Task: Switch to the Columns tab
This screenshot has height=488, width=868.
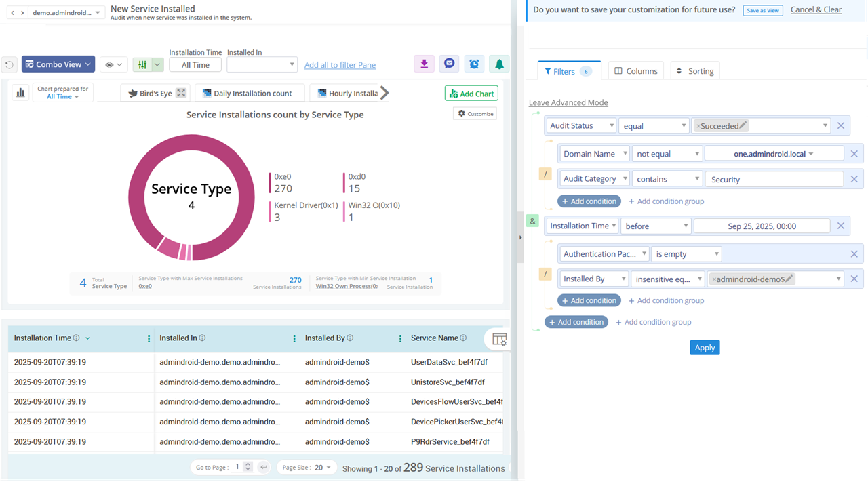Action: [x=635, y=71]
